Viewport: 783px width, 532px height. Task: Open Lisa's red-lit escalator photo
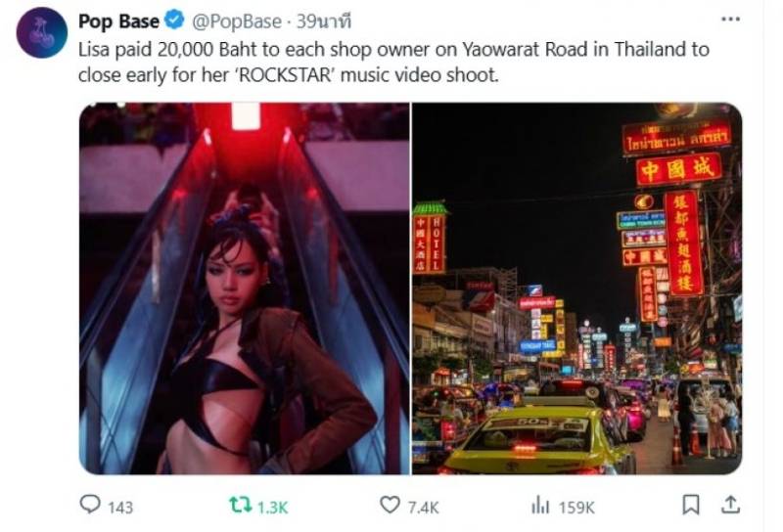(x=244, y=288)
